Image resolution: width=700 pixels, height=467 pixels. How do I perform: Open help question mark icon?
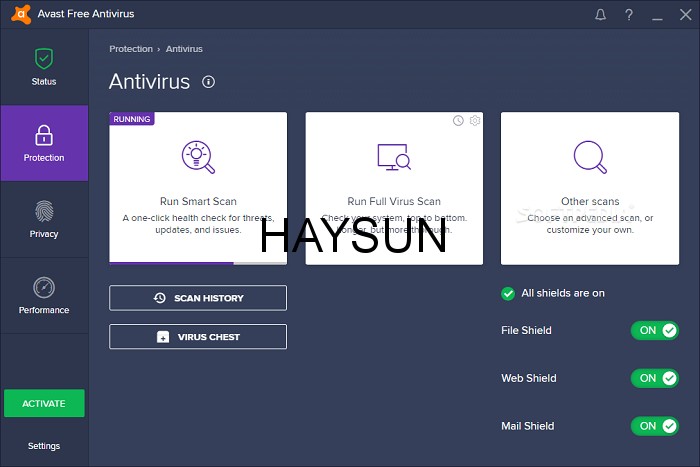[x=629, y=15]
